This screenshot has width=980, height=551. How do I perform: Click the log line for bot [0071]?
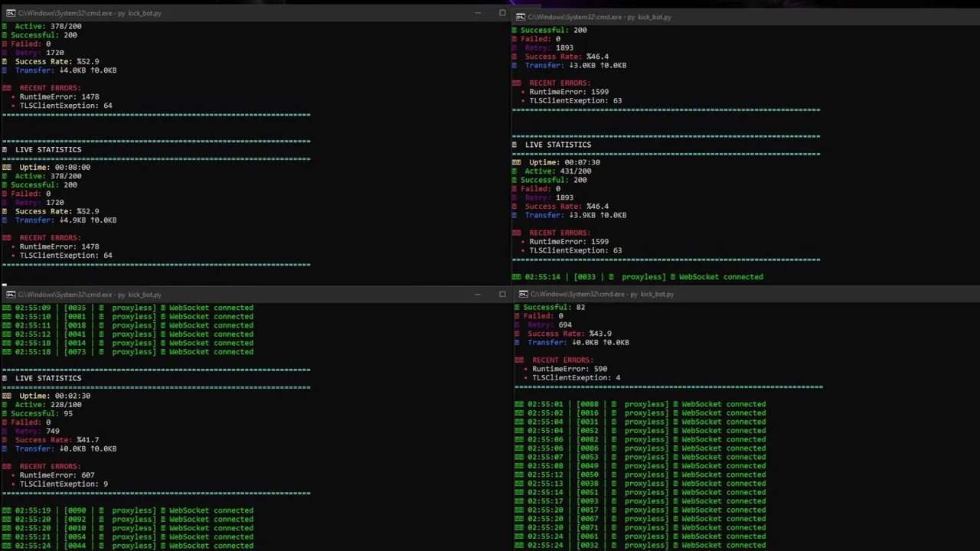coord(640,527)
